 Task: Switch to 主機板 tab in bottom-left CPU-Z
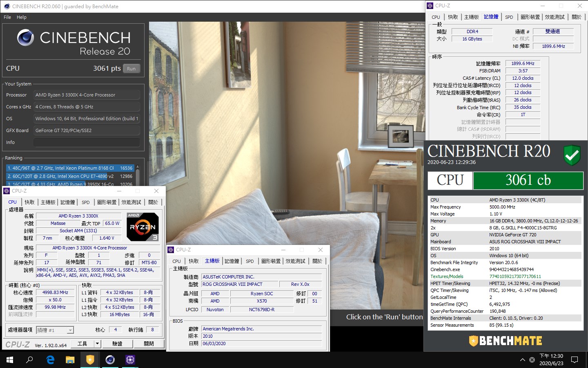pos(48,202)
